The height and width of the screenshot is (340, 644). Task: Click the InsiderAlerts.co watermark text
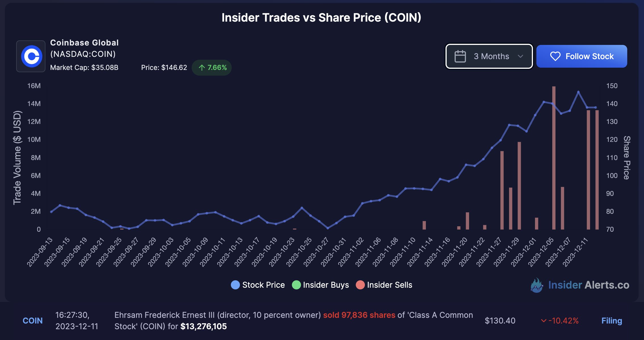click(x=589, y=285)
